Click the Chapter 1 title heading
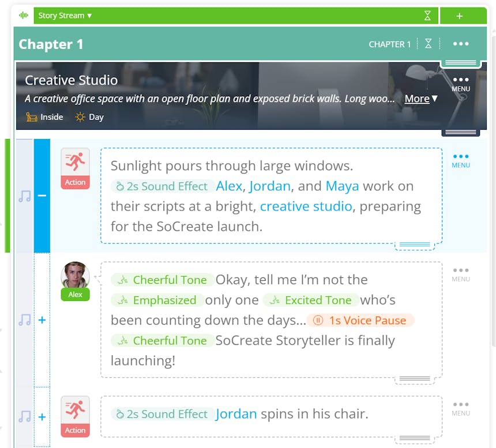This screenshot has height=448, width=496. (x=51, y=44)
